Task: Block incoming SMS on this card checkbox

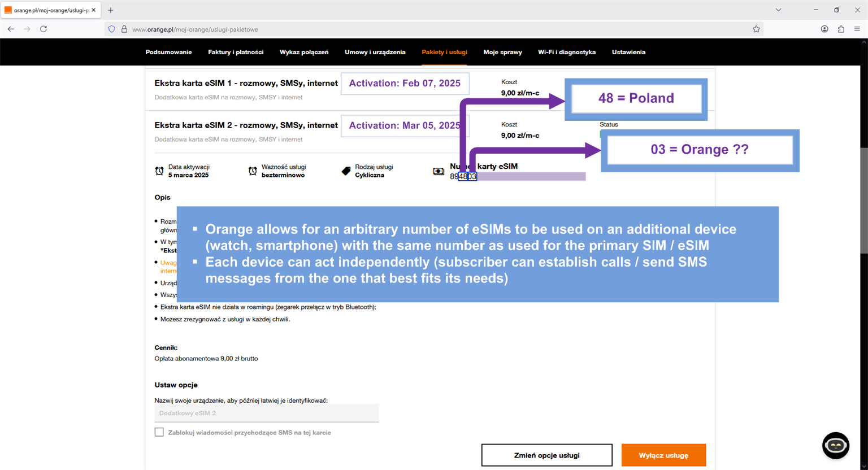Action: tap(159, 432)
